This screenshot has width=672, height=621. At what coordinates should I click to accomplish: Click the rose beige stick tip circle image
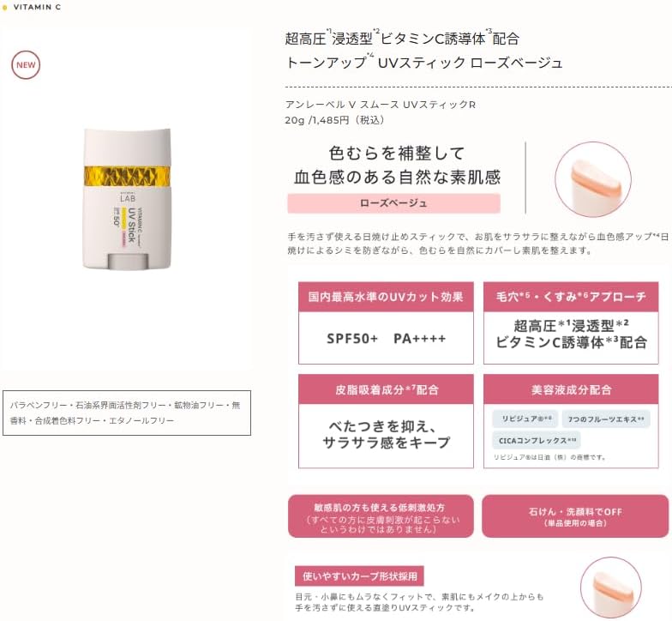tap(593, 179)
